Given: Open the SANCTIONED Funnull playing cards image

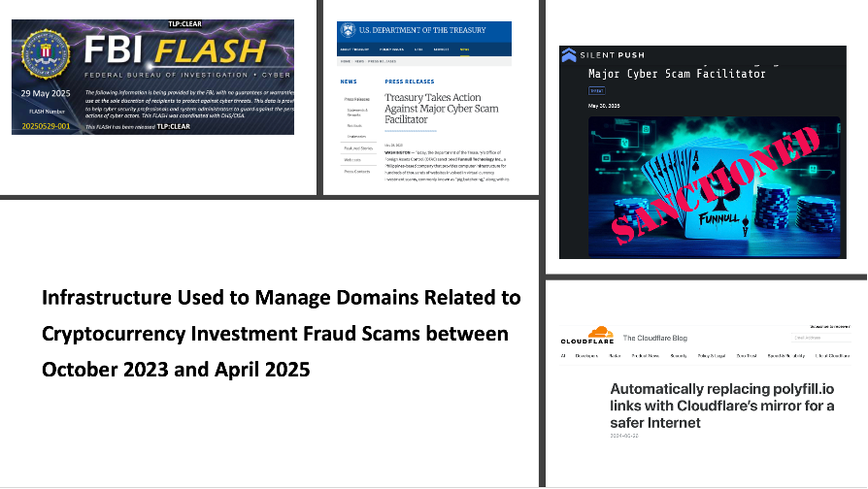Looking at the screenshot, I should coord(714,187).
